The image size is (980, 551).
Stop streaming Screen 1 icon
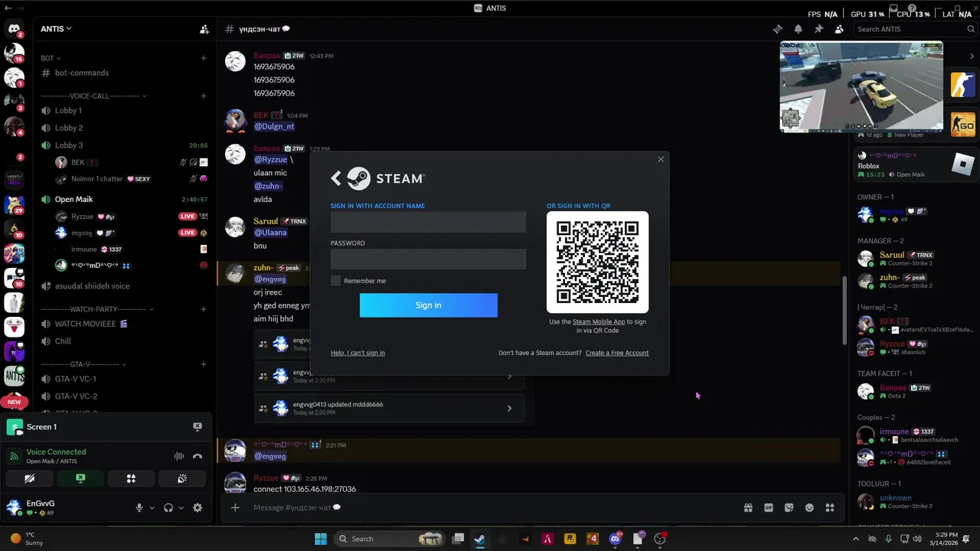click(x=198, y=427)
